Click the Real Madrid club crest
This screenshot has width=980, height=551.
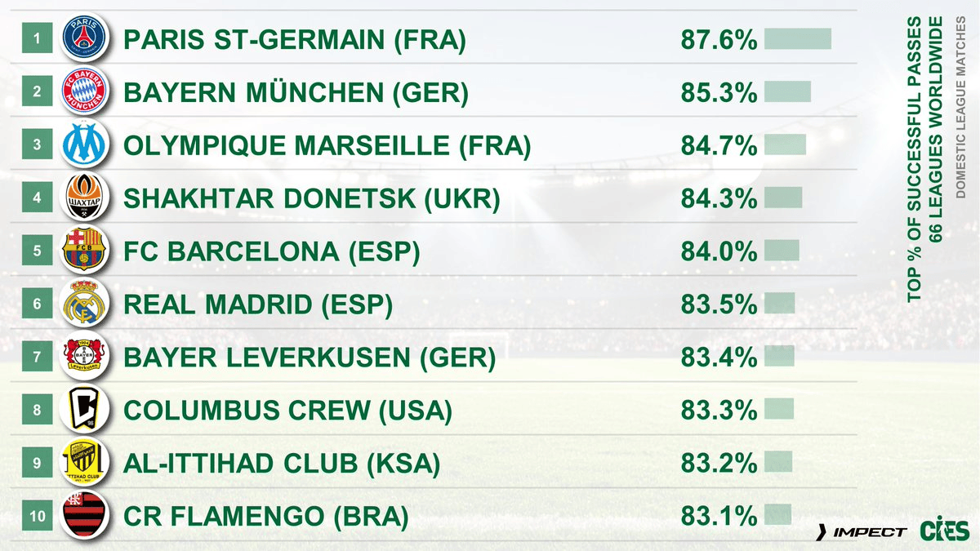[x=85, y=304]
